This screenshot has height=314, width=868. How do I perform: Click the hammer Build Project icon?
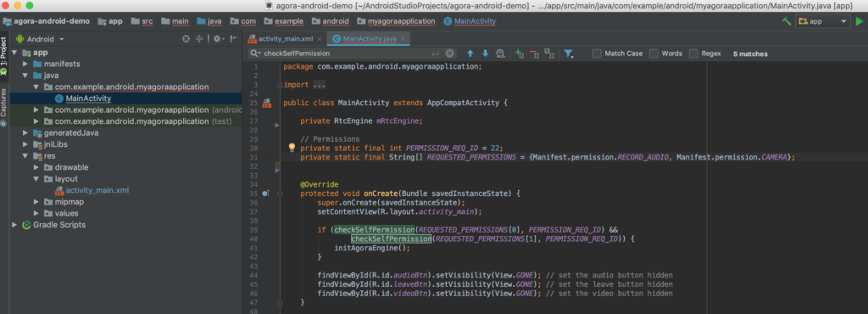[786, 21]
